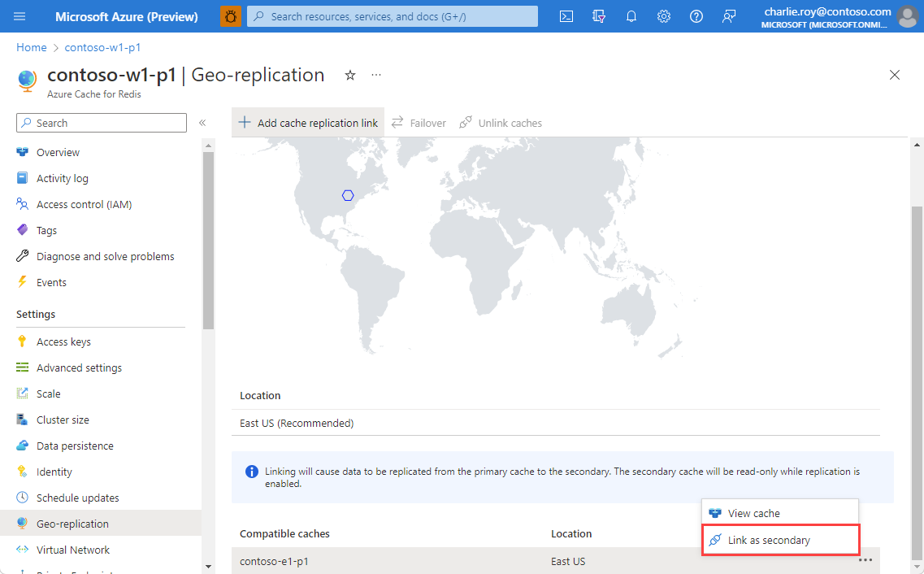Open the Notifications bell
The height and width of the screenshot is (574, 924).
coord(631,16)
